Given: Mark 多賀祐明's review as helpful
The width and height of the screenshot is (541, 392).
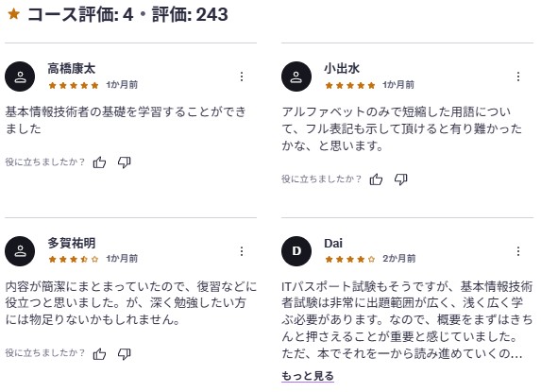Looking at the screenshot, I should 99,353.
